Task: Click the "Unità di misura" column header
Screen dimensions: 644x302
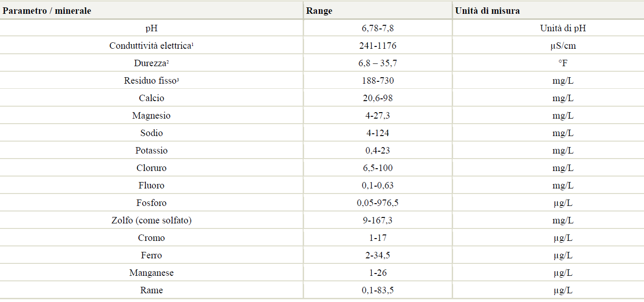Action: click(488, 11)
